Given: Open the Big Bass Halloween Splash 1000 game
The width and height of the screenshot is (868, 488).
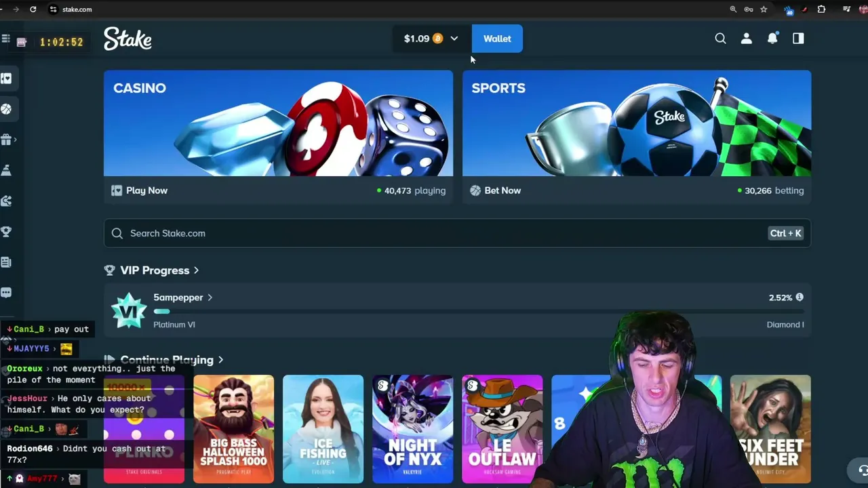Looking at the screenshot, I should tap(233, 429).
